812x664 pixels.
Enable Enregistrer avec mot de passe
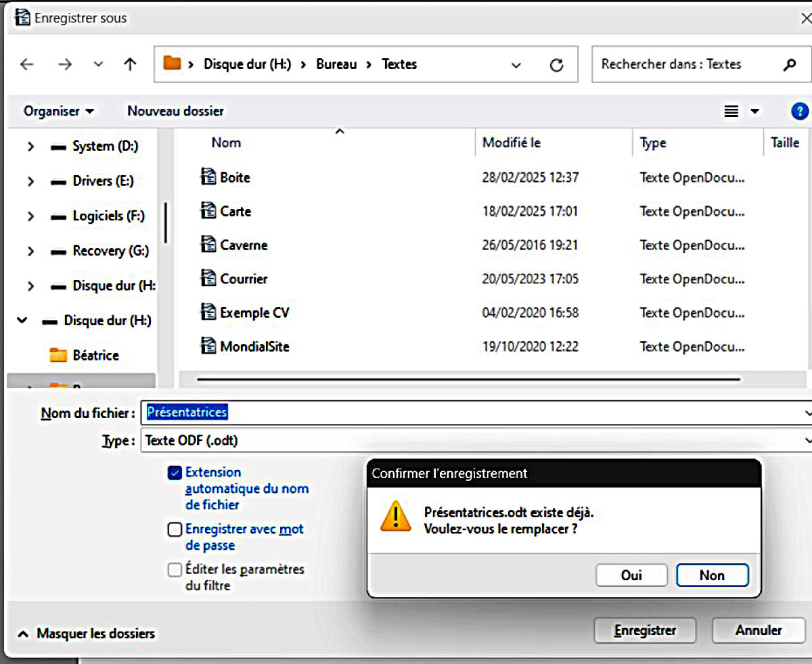coord(175,529)
